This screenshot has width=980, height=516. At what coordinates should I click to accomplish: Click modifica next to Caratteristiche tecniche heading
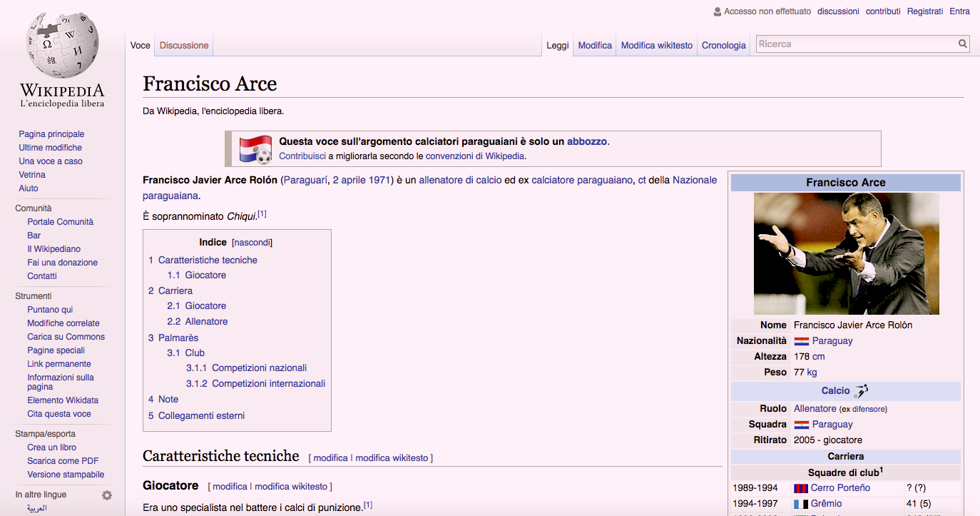tap(331, 458)
